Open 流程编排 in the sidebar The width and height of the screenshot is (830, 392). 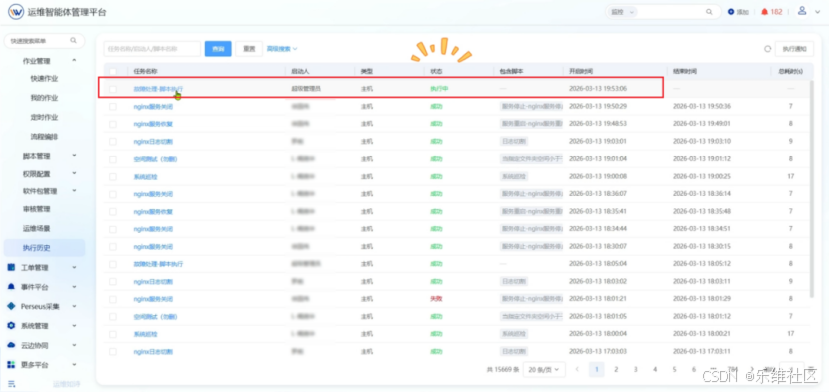[x=44, y=136]
